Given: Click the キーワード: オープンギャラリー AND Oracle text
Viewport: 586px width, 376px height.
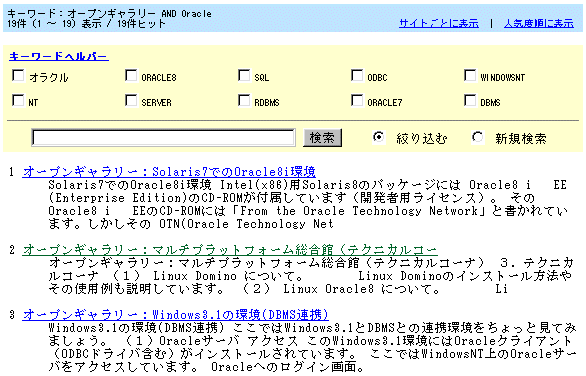Looking at the screenshot, I should [x=110, y=14].
